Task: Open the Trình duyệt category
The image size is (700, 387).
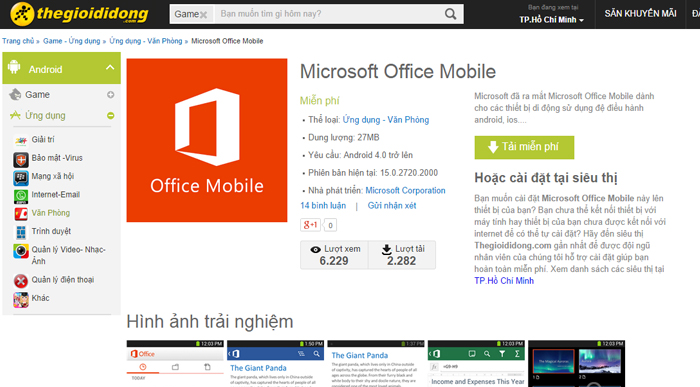Action: point(51,231)
